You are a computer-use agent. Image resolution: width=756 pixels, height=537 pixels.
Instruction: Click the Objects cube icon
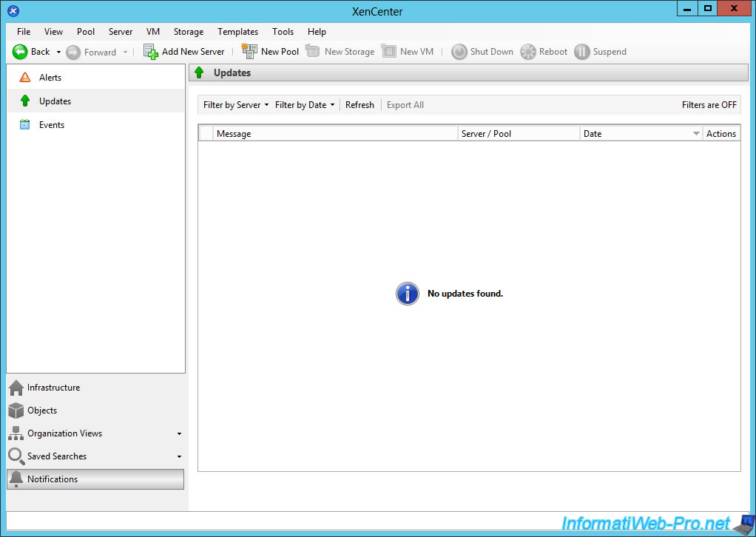tap(16, 411)
